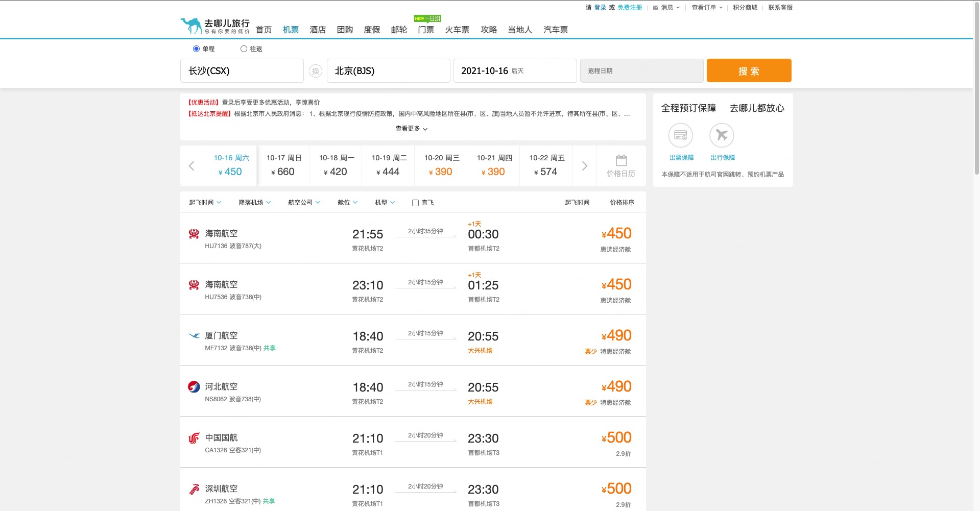Open 当地人 locals tab
Screen dimensions: 980x511
coord(520,30)
